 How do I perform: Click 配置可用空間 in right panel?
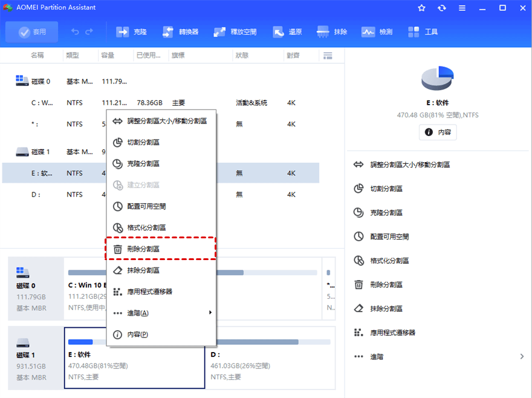389,237
